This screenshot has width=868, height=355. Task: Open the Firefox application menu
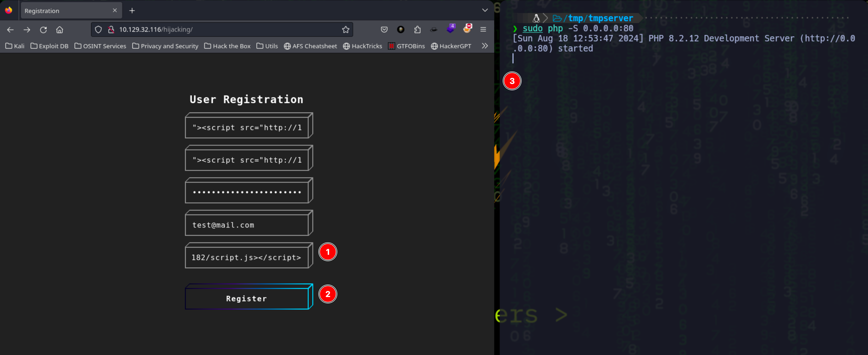[x=483, y=29]
